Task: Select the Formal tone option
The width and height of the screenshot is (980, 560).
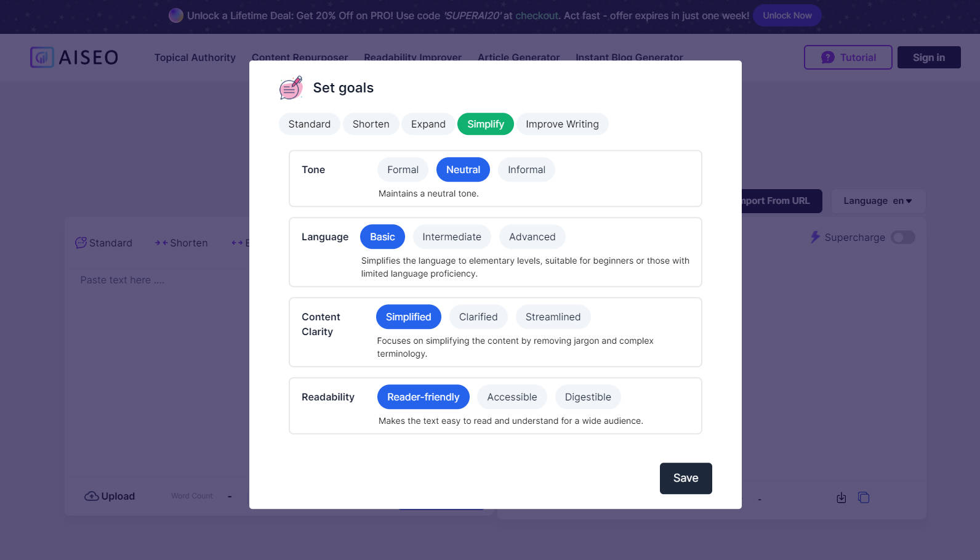Action: pyautogui.click(x=403, y=169)
